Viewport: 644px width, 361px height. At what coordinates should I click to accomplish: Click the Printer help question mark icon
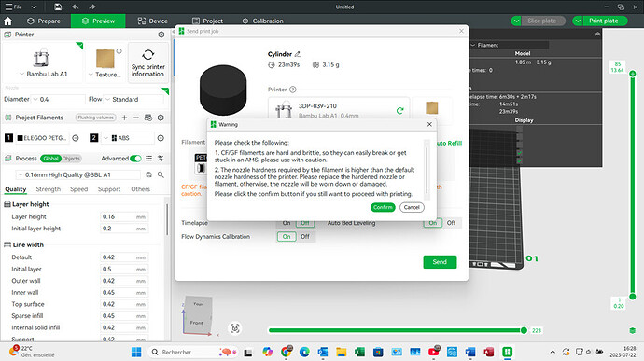pos(293,90)
